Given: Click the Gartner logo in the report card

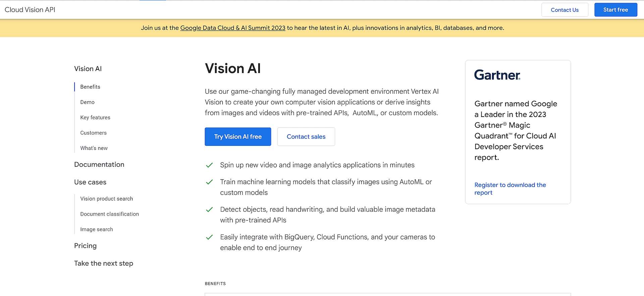Looking at the screenshot, I should [497, 75].
